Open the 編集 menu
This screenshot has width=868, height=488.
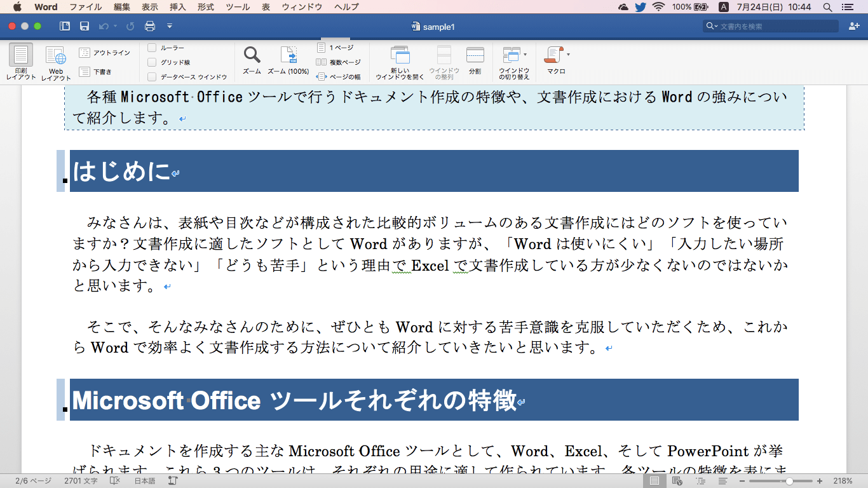122,7
